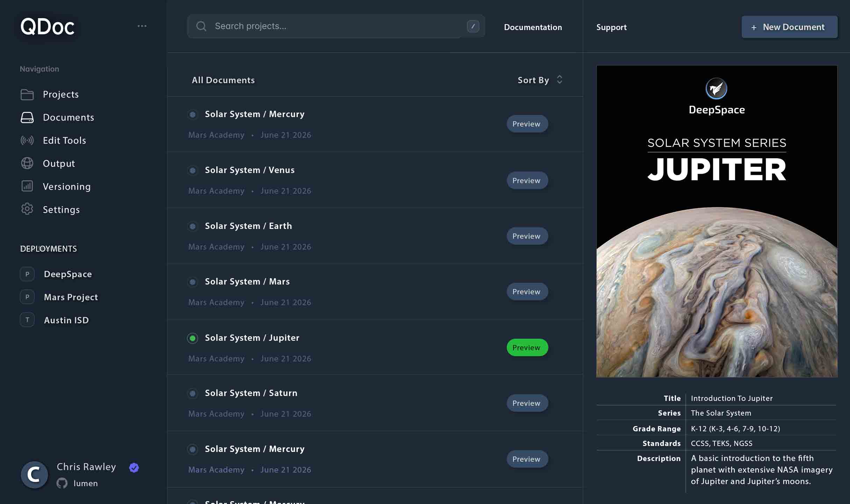
Task: Click the lumen GitHub username
Action: click(x=86, y=483)
